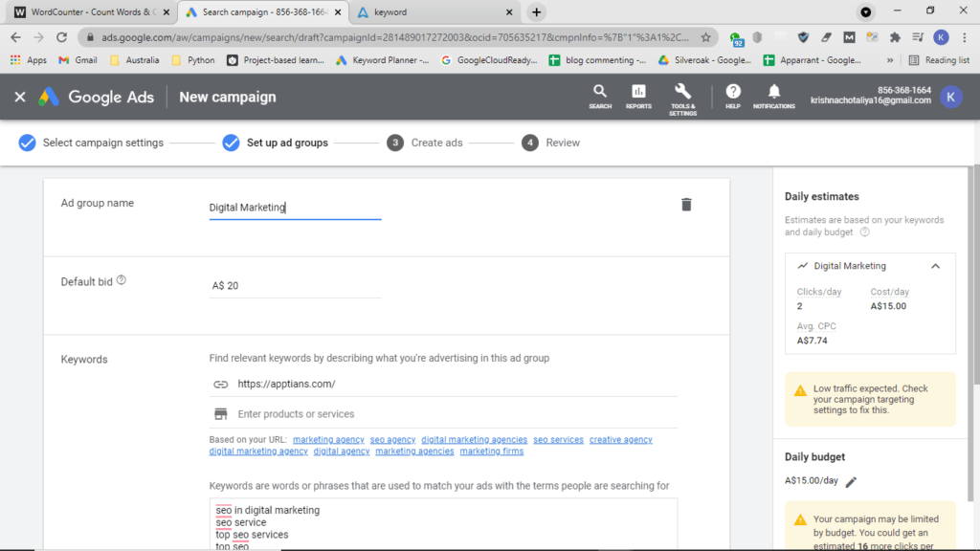980x551 pixels.
Task: Click browser back arrow
Action: click(15, 37)
